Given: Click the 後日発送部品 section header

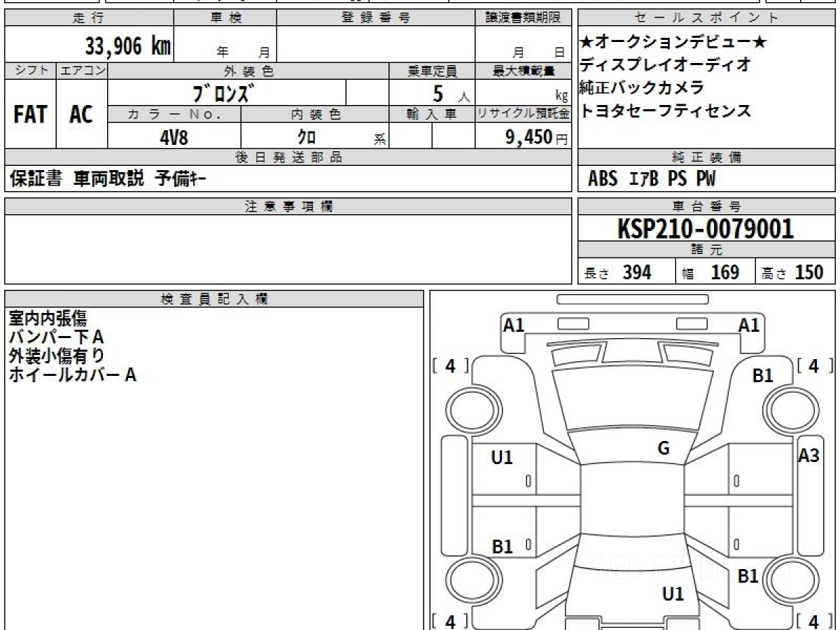Looking at the screenshot, I should pyautogui.click(x=288, y=157).
